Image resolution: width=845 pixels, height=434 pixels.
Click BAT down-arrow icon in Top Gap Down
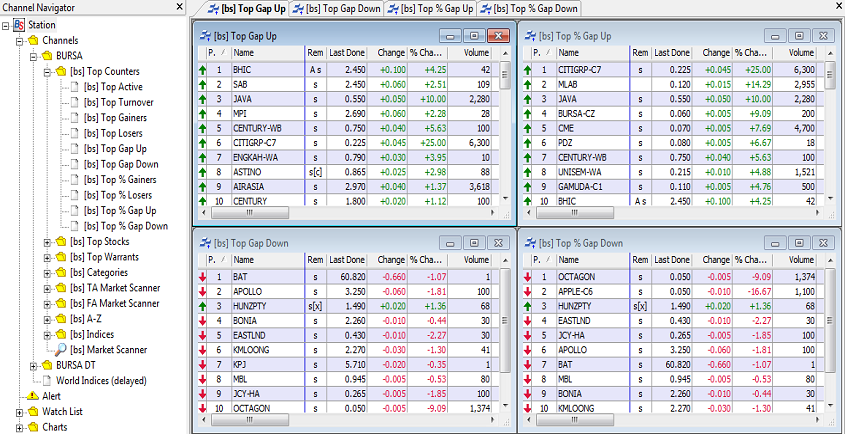coord(203,277)
